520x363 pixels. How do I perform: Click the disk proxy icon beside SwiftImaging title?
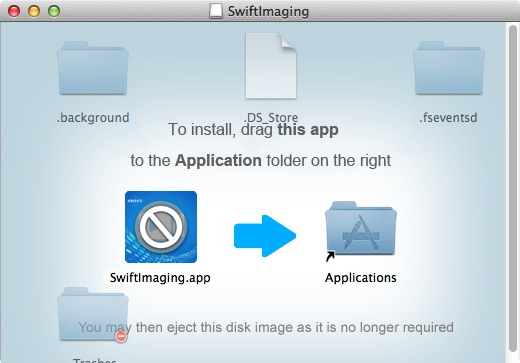216,11
